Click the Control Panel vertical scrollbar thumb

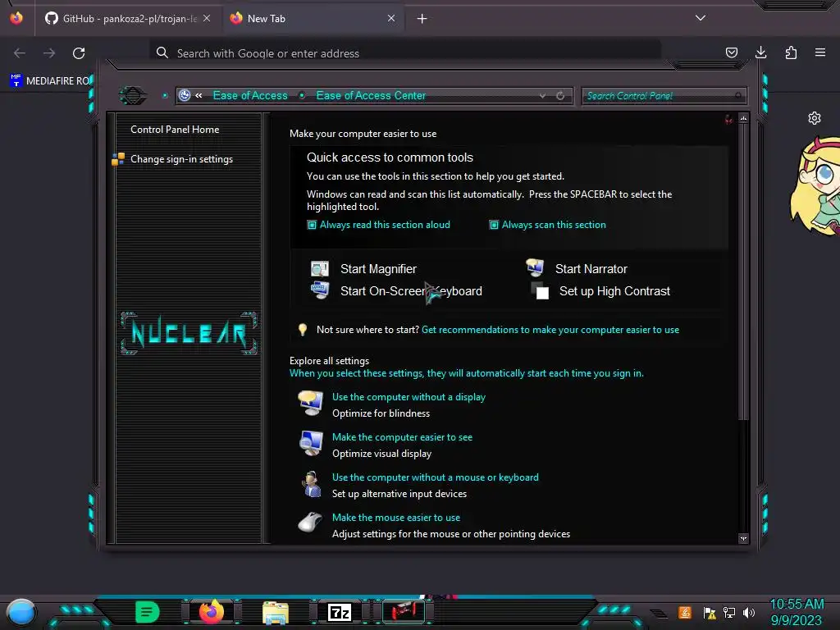743,272
